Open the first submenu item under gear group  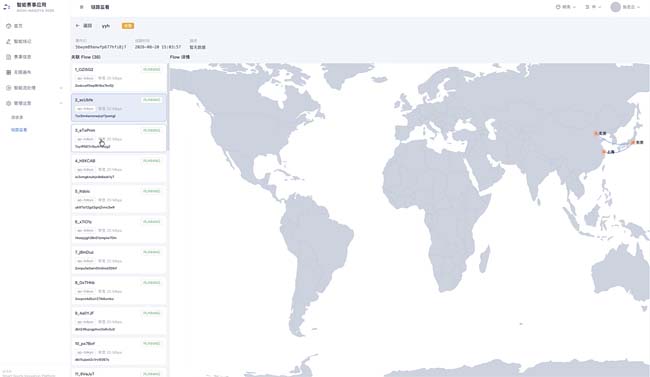tap(17, 117)
